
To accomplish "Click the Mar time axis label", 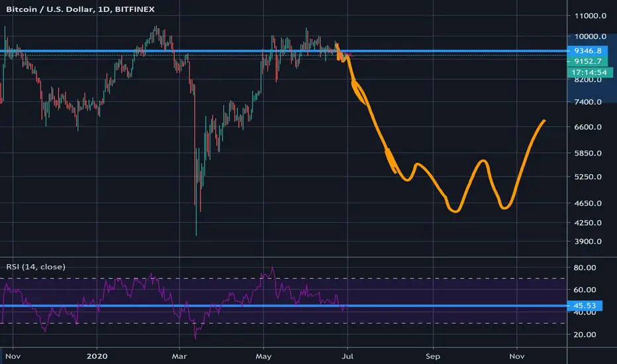I will tap(179, 356).
